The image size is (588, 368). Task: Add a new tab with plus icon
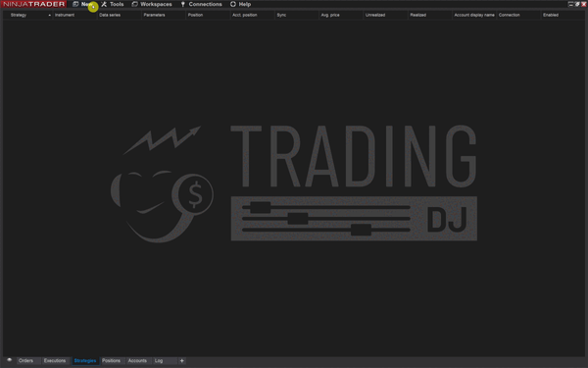(x=182, y=361)
